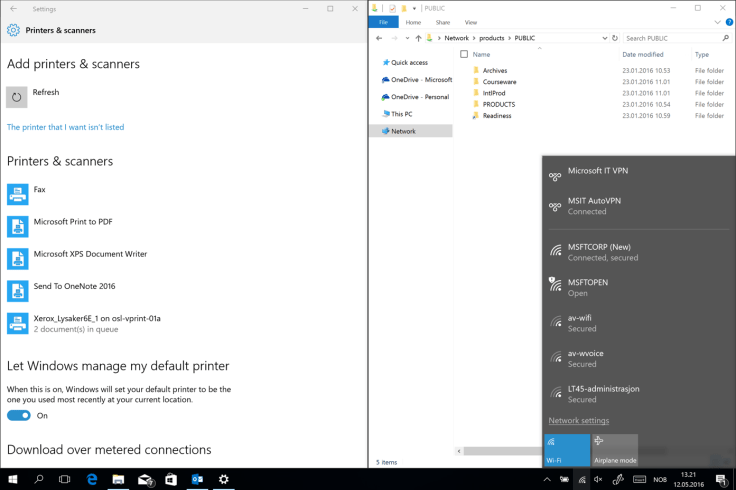Image resolution: width=736 pixels, height=490 pixels.
Task: Click the horizontal scrollbar left arrow
Action: pos(459,451)
